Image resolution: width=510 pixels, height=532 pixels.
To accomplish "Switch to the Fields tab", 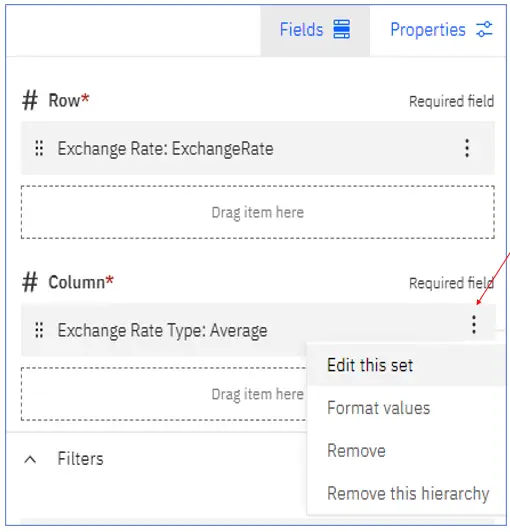I will click(315, 30).
